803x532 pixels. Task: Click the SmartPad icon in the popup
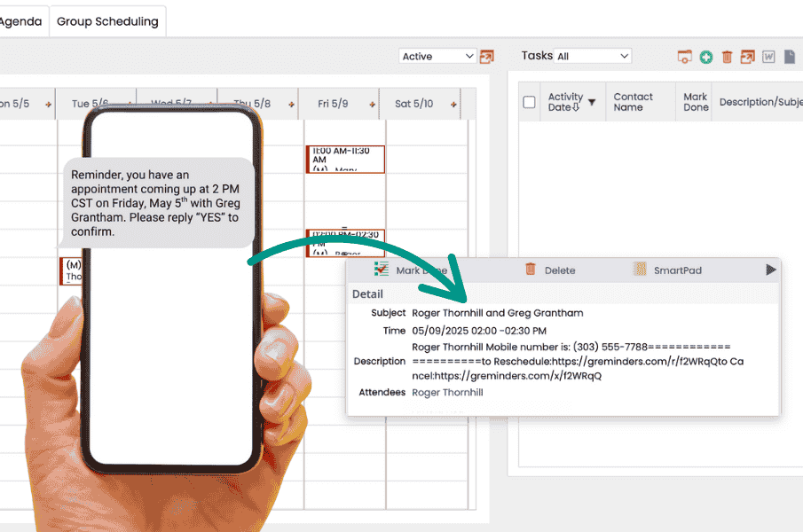(x=640, y=270)
